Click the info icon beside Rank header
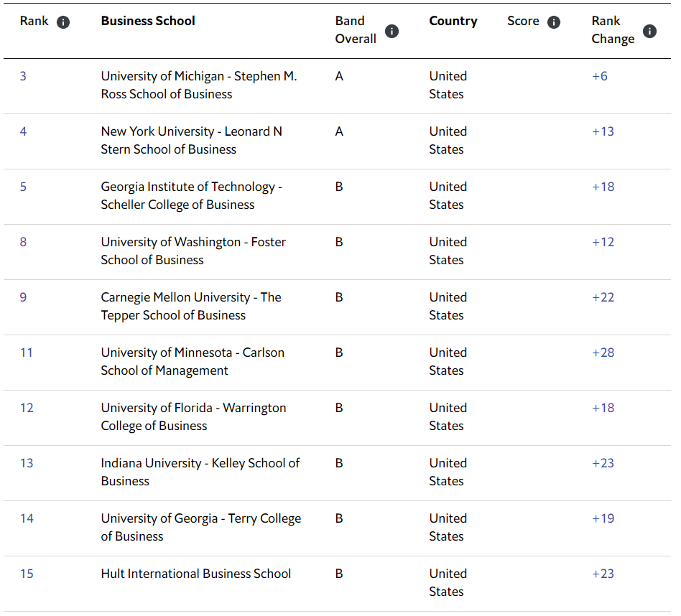The image size is (681, 616). click(x=63, y=22)
